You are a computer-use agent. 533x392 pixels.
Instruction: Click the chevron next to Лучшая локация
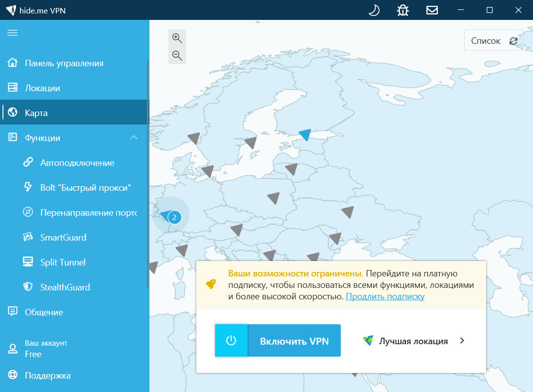tap(462, 341)
